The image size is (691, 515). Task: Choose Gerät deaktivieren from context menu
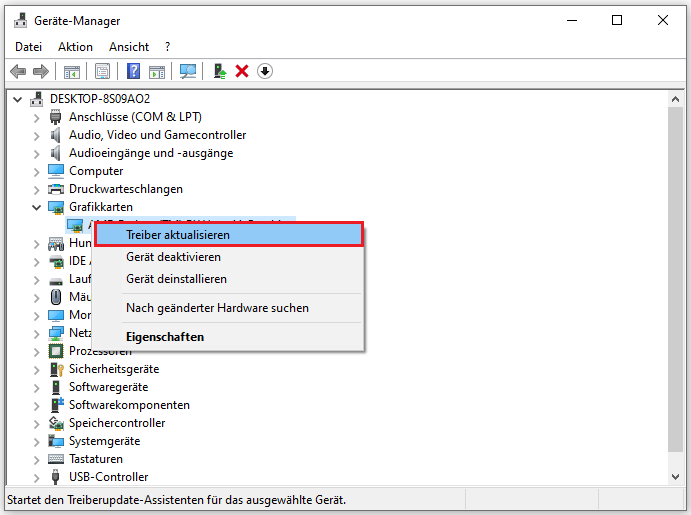pyautogui.click(x=229, y=257)
